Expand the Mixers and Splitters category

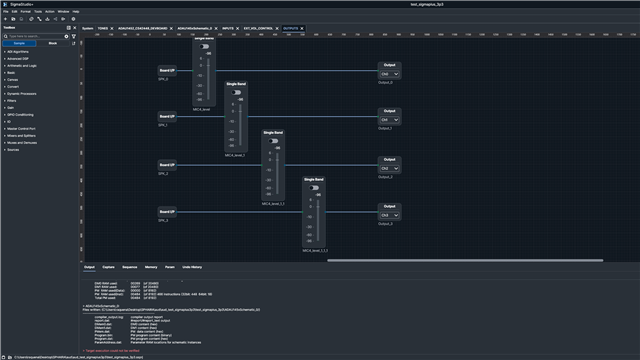(x=4, y=136)
